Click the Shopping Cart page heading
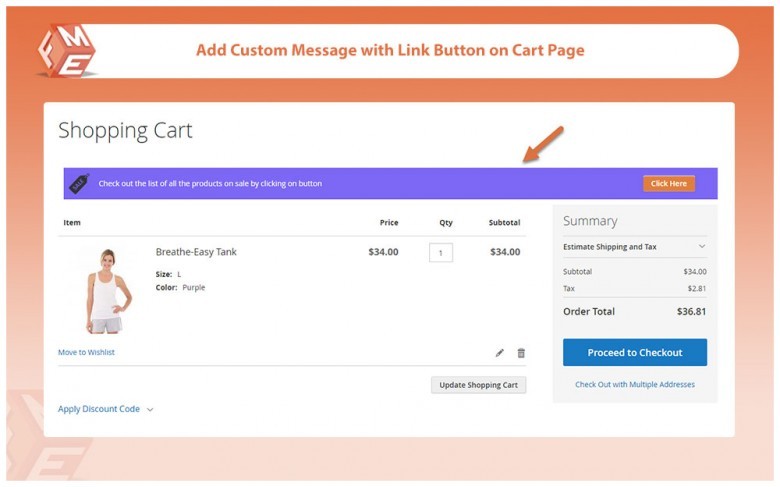The image size is (780, 487). coord(125,130)
